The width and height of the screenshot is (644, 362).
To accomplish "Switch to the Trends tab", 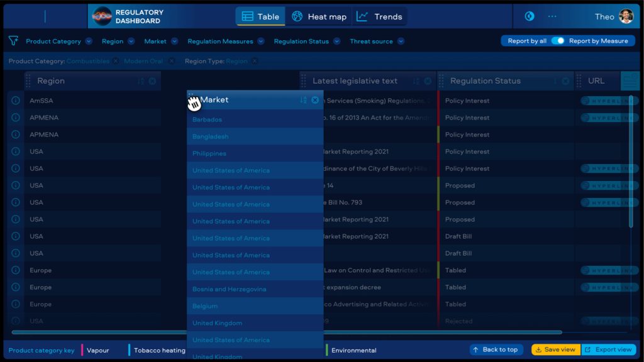I will click(379, 16).
